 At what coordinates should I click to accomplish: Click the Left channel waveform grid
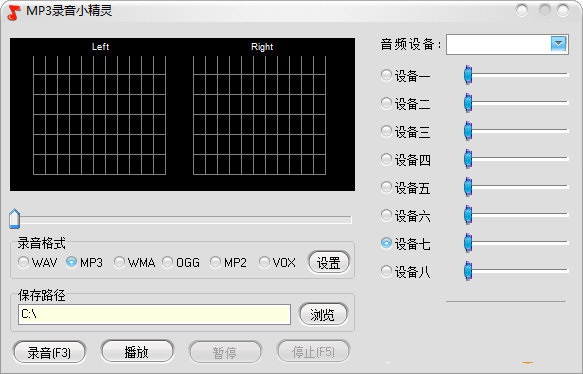[x=99, y=115]
